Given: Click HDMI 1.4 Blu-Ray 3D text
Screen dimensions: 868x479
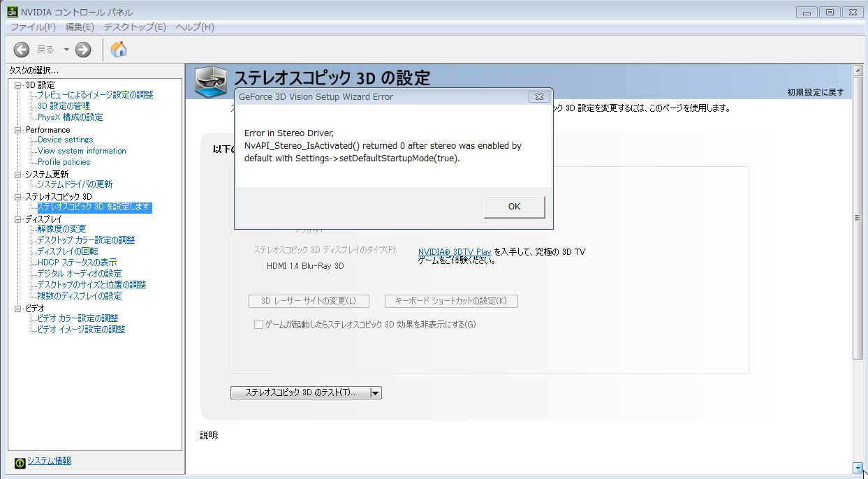Looking at the screenshot, I should click(x=305, y=266).
